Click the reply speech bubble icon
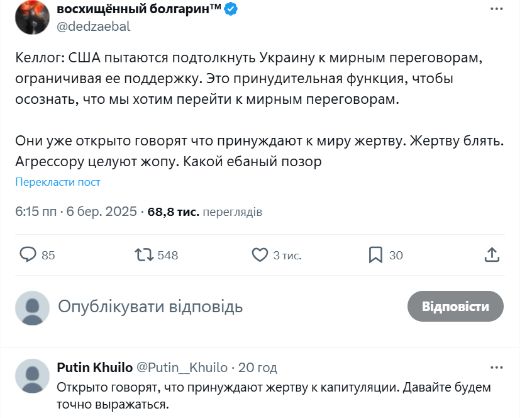 click(x=28, y=254)
